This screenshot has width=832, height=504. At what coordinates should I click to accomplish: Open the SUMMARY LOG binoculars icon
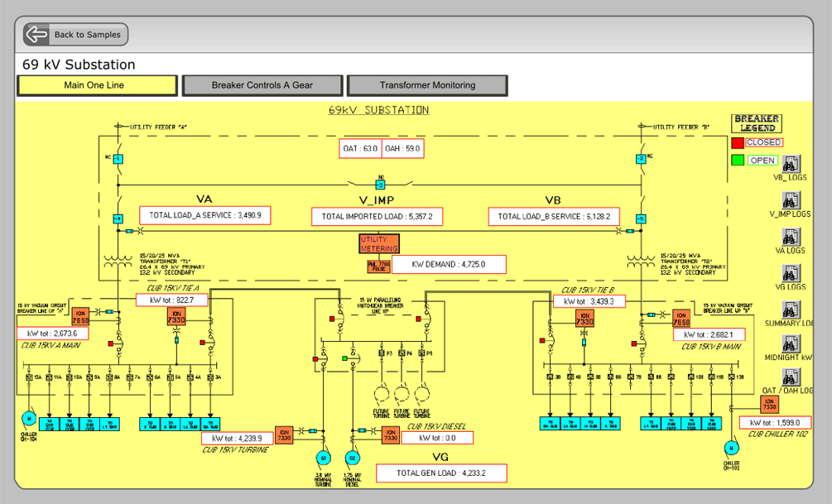pyautogui.click(x=791, y=310)
